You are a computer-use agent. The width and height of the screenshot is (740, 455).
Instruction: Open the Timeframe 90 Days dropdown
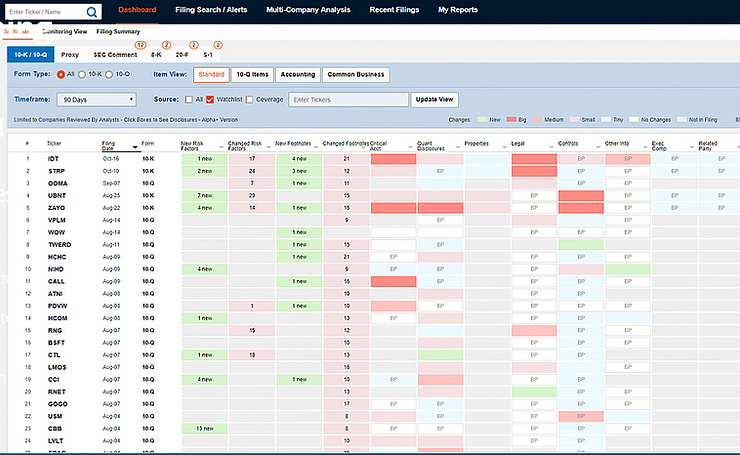click(x=97, y=99)
